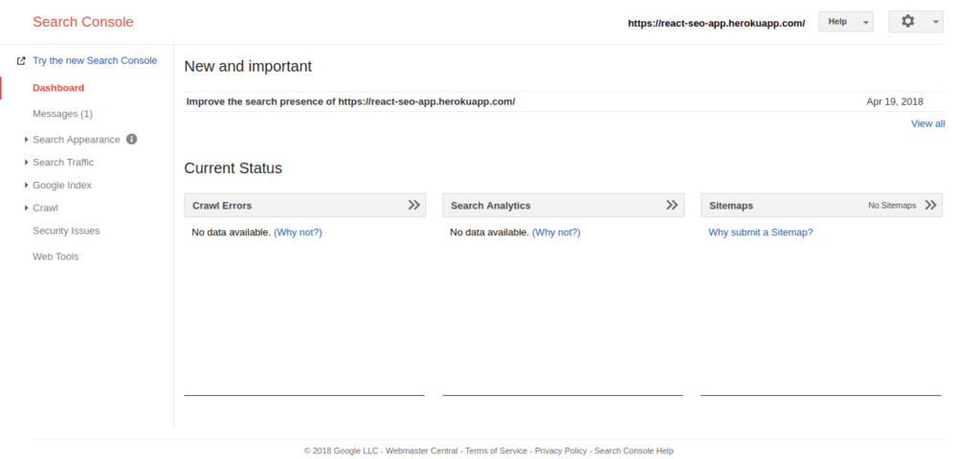Open Messages (1) in the sidebar
Screen dimensions: 980x459
(x=62, y=114)
